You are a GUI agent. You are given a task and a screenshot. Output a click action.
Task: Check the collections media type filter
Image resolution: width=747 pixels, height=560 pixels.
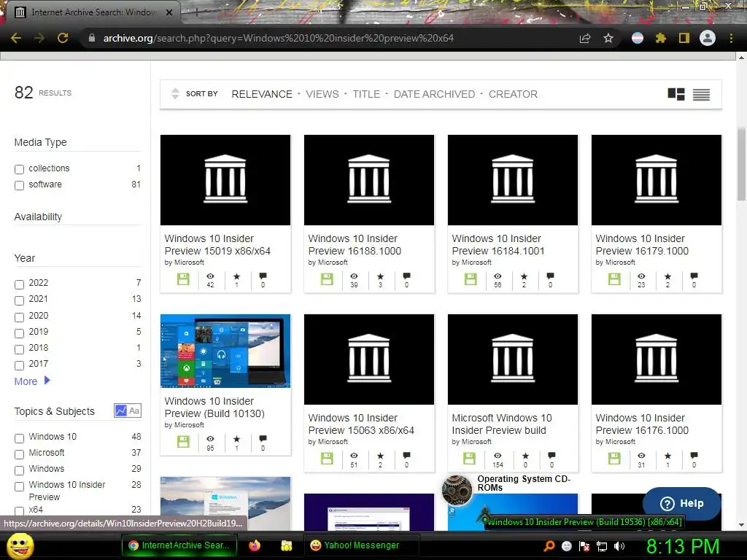(x=19, y=169)
